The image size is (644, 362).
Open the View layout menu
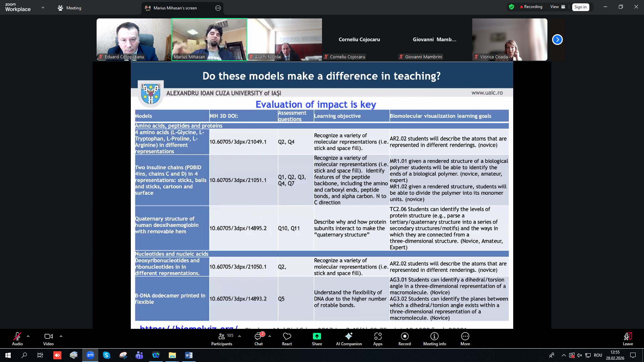tap(557, 7)
